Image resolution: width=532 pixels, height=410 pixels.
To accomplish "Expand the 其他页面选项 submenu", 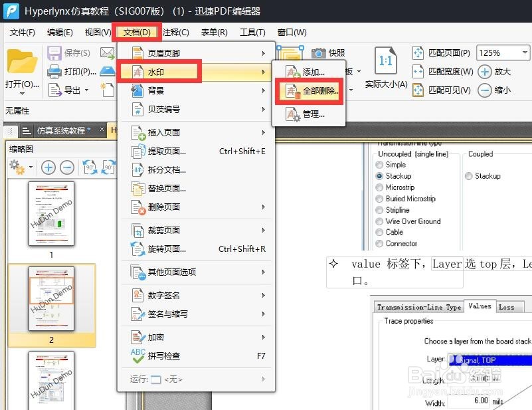I will 196,272.
